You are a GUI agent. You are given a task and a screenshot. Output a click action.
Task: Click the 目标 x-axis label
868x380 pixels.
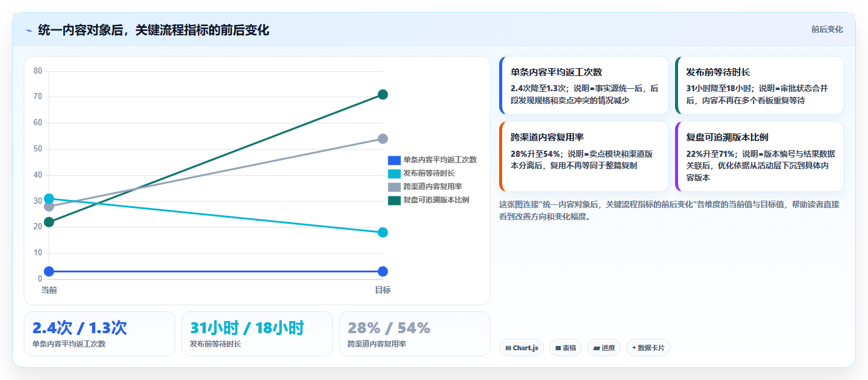383,290
